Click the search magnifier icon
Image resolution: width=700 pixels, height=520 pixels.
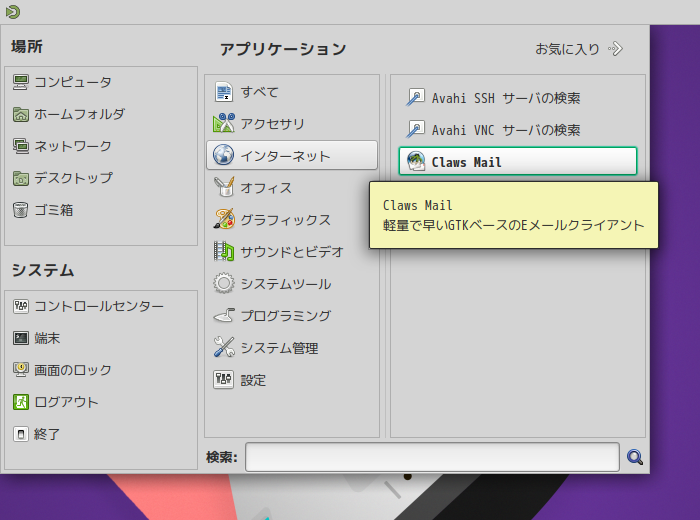click(635, 457)
